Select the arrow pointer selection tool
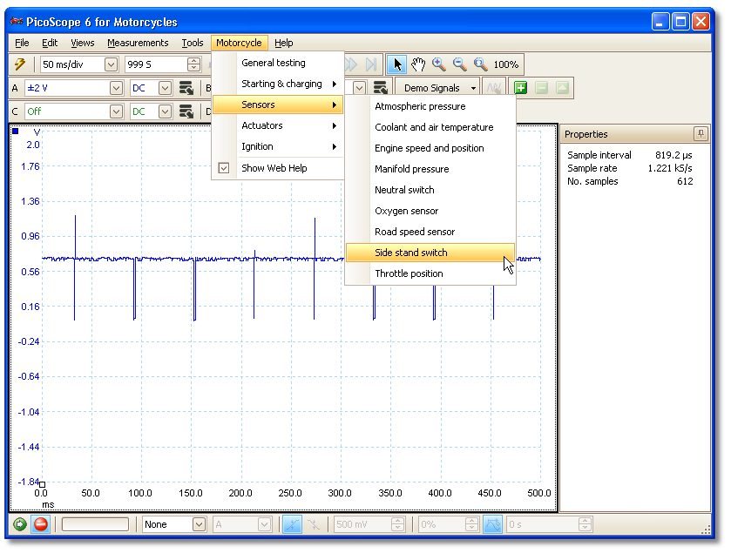 (x=396, y=64)
